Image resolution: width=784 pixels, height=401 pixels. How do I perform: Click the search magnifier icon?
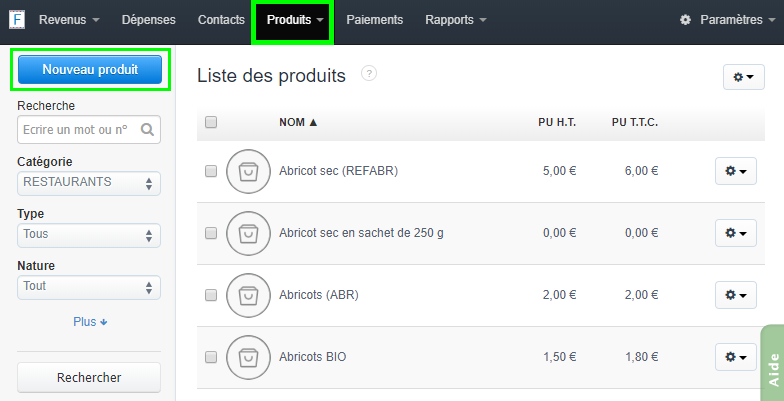147,130
